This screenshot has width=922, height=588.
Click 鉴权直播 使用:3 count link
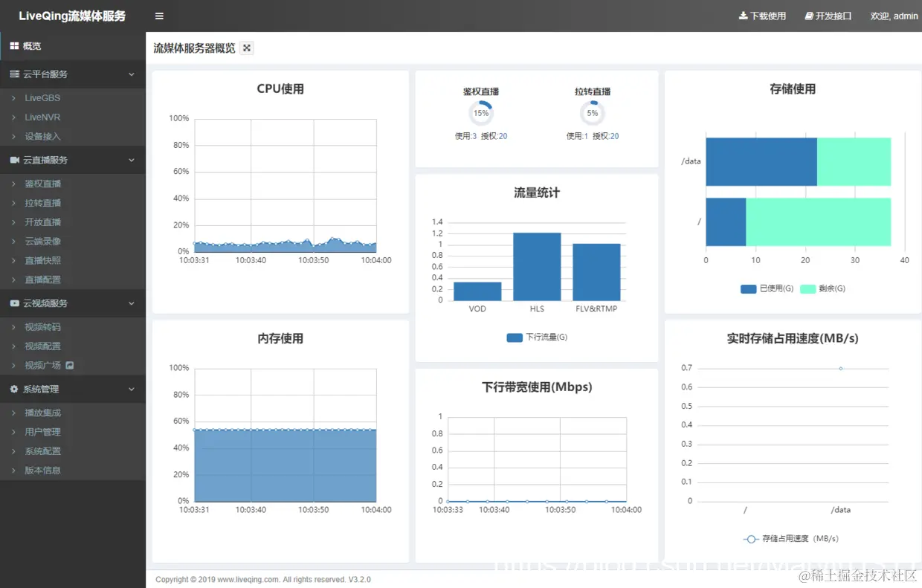(x=465, y=136)
